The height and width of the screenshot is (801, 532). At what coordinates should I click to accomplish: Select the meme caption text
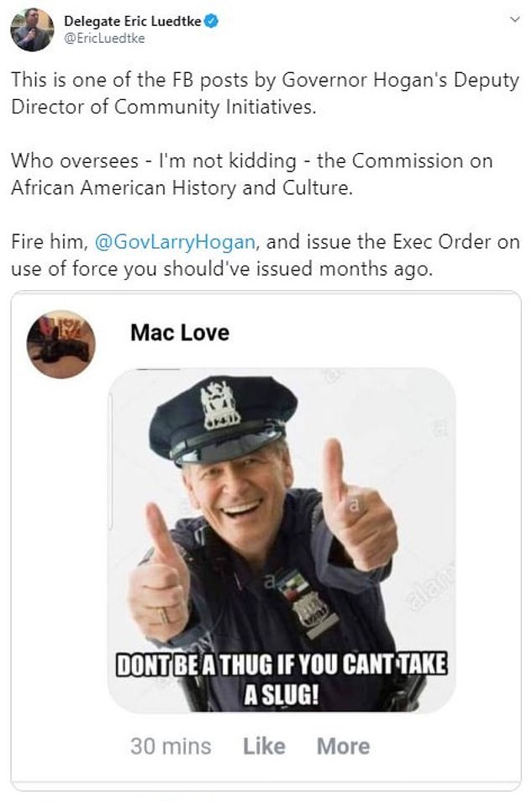coord(282,679)
